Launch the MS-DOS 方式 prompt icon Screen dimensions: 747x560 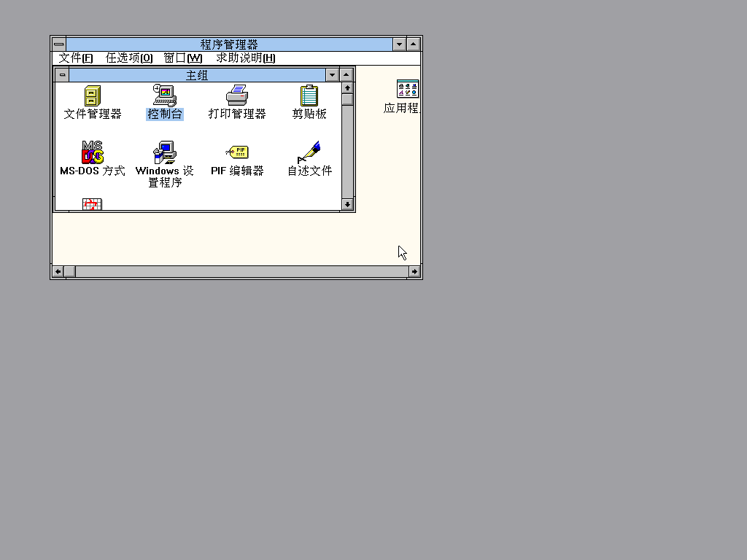pos(93,152)
